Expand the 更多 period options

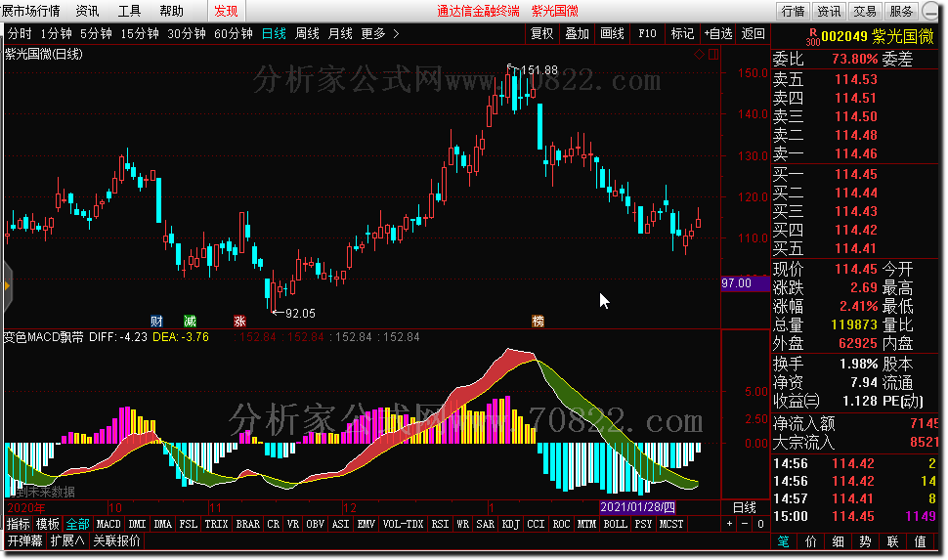tap(380, 34)
